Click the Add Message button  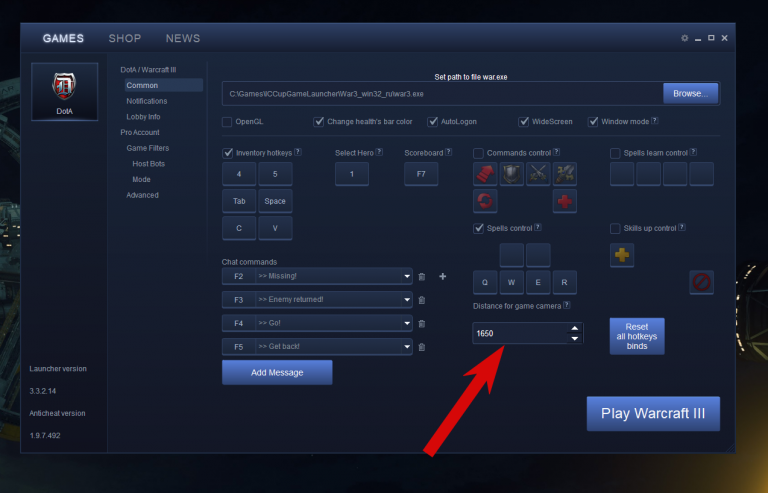[277, 373]
